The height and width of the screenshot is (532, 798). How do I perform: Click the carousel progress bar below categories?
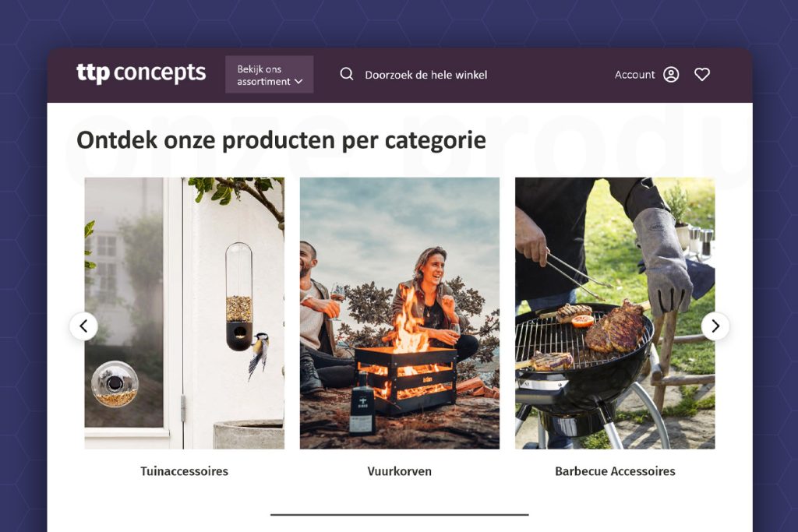pyautogui.click(x=400, y=515)
